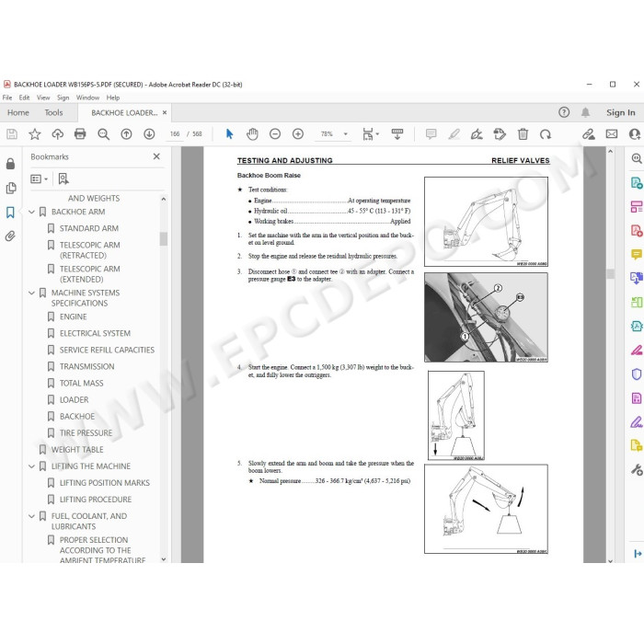Switch to the Home tab

(18, 112)
